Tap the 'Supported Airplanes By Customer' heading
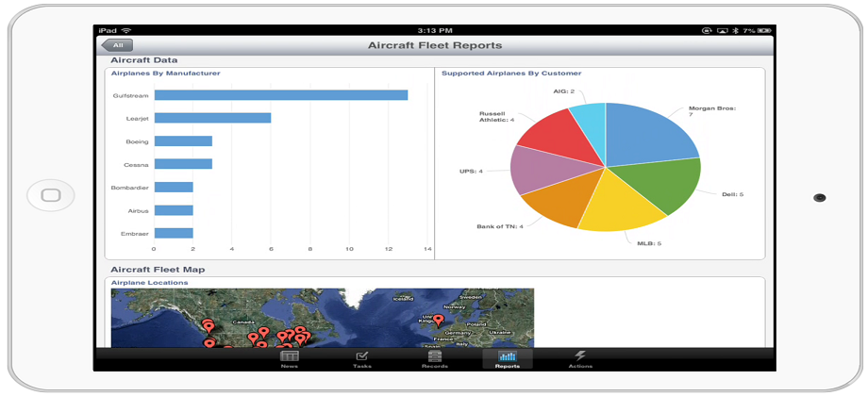868x396 pixels. 511,73
